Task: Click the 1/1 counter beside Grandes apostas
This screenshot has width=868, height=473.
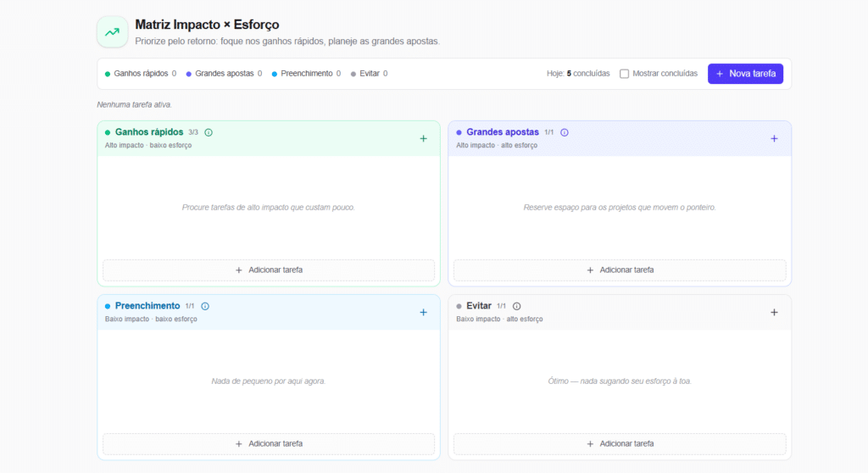Action: (x=548, y=132)
